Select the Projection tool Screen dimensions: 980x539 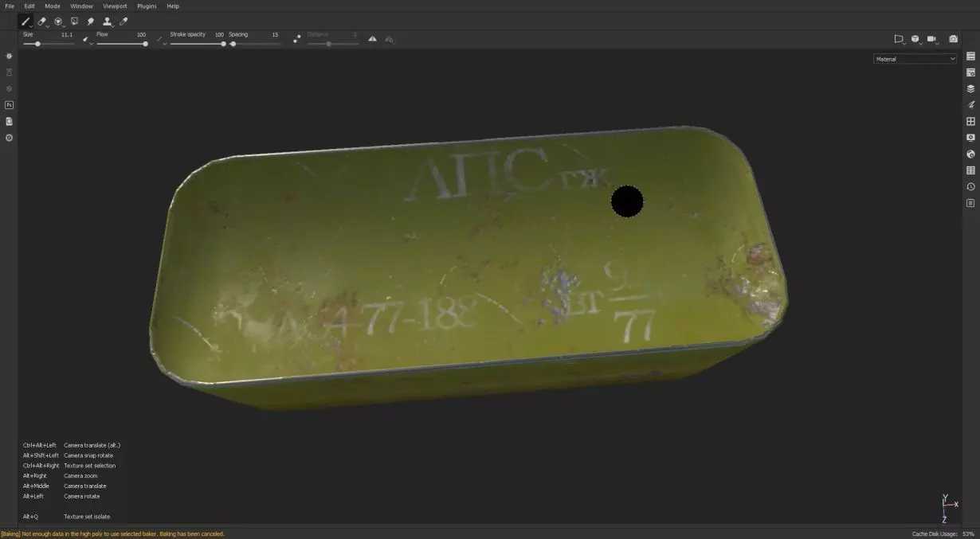[58, 21]
